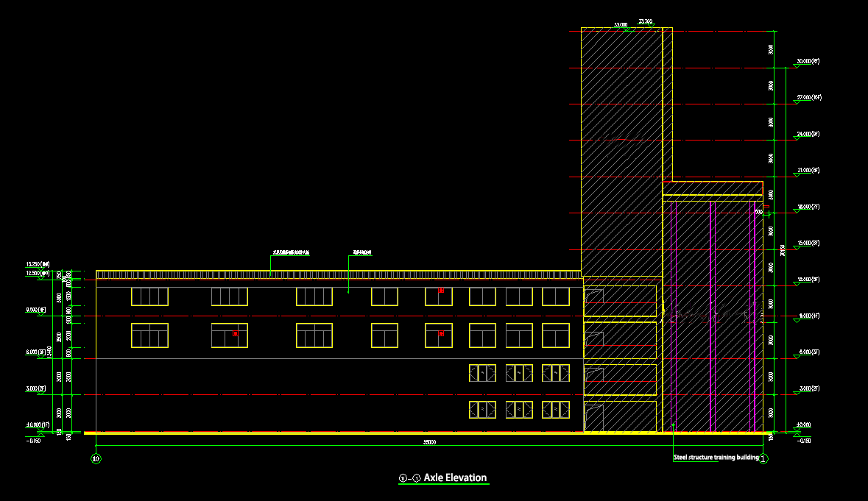Viewport: 868px width, 501px height.
Task: Click the yellow parapet railing band
Action: pyautogui.click(x=294, y=273)
